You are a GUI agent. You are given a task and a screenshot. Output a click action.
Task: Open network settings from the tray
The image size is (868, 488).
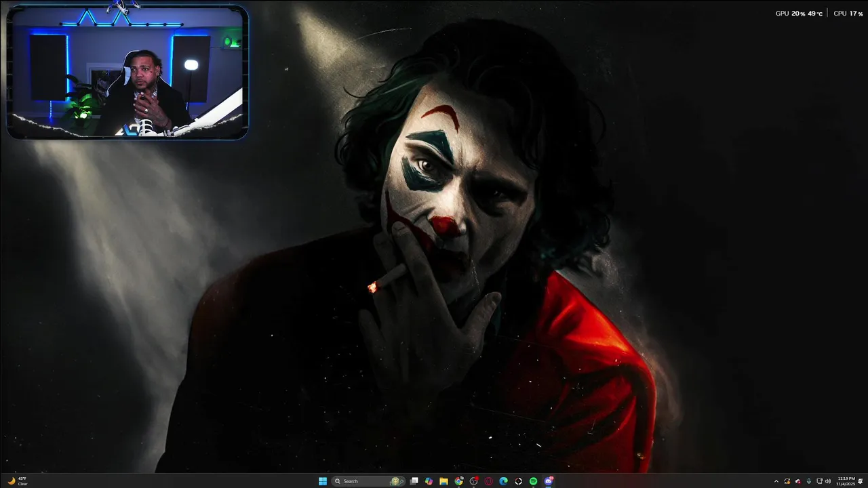coord(819,481)
